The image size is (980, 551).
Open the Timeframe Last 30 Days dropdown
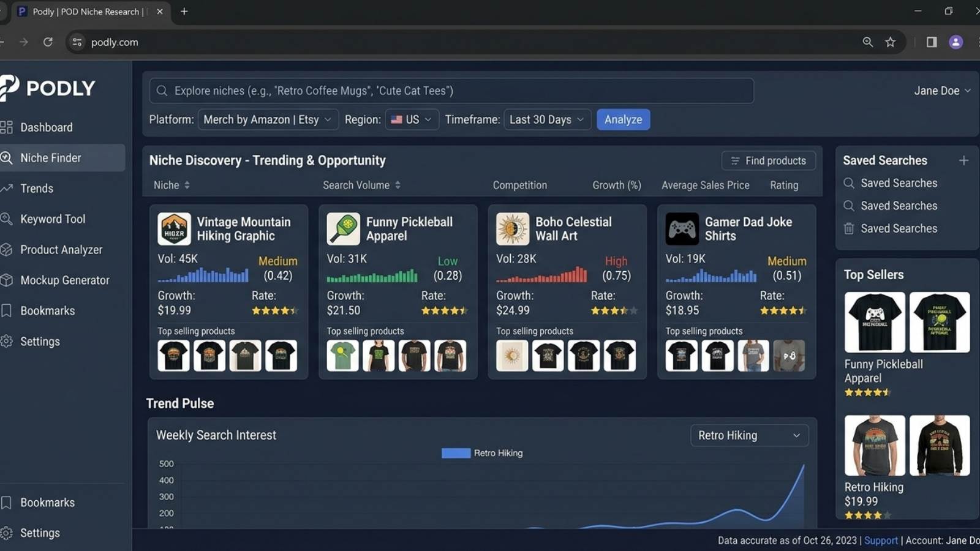(x=547, y=119)
